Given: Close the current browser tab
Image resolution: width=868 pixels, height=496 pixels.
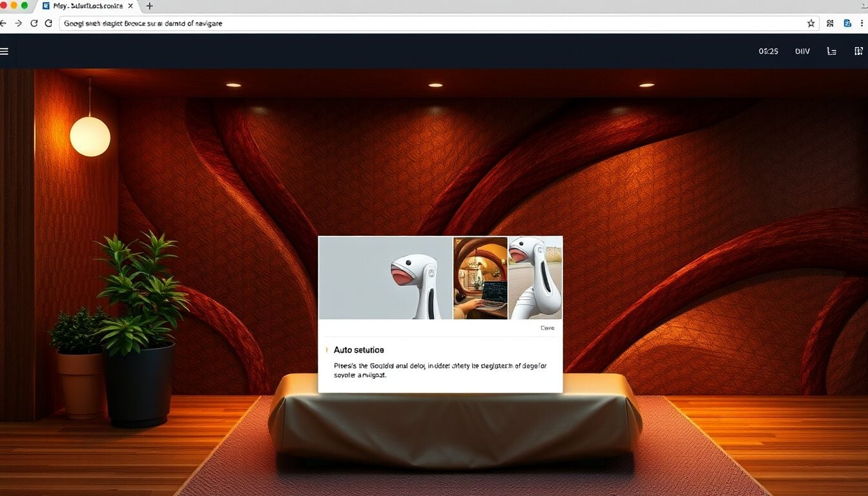Looking at the screenshot, I should pos(130,6).
